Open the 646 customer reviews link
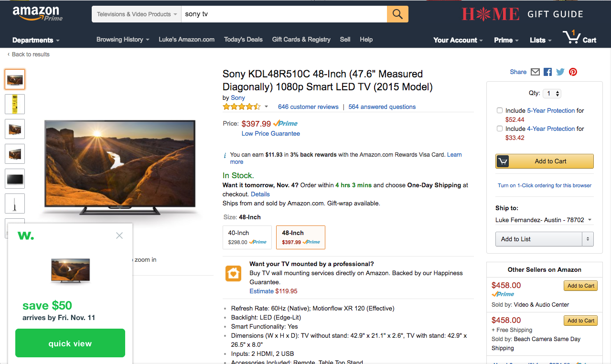The height and width of the screenshot is (364, 611). tap(308, 107)
